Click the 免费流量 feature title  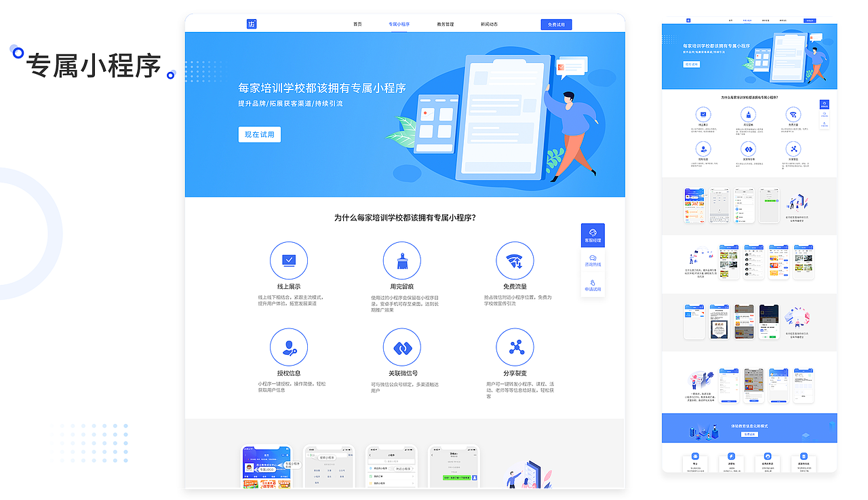[515, 286]
